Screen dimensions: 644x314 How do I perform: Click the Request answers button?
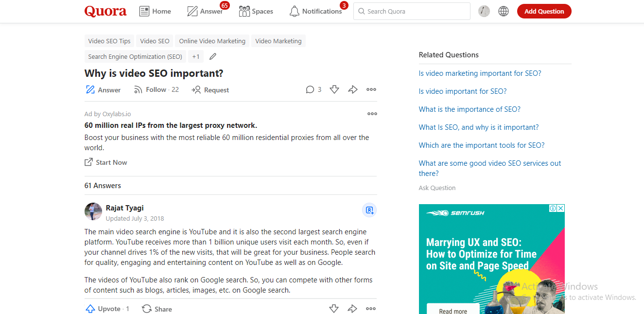(x=210, y=90)
